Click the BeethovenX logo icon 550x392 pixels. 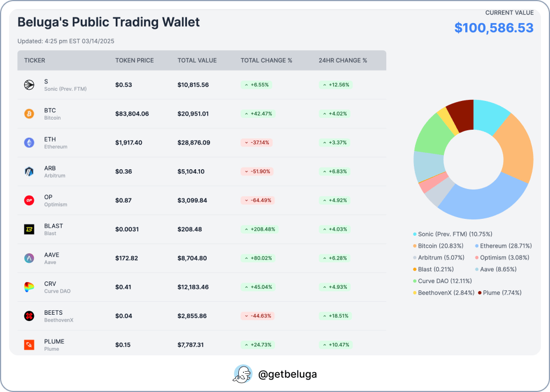pyautogui.click(x=29, y=316)
